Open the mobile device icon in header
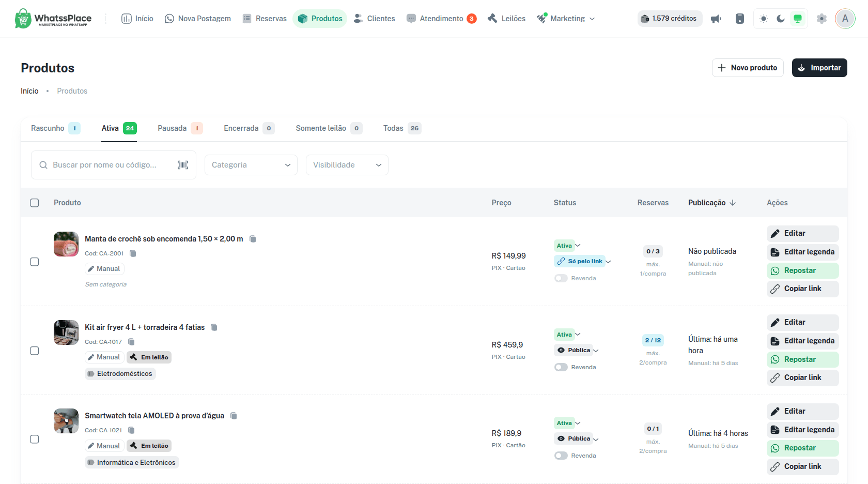The height and width of the screenshot is (484, 868). (x=740, y=19)
